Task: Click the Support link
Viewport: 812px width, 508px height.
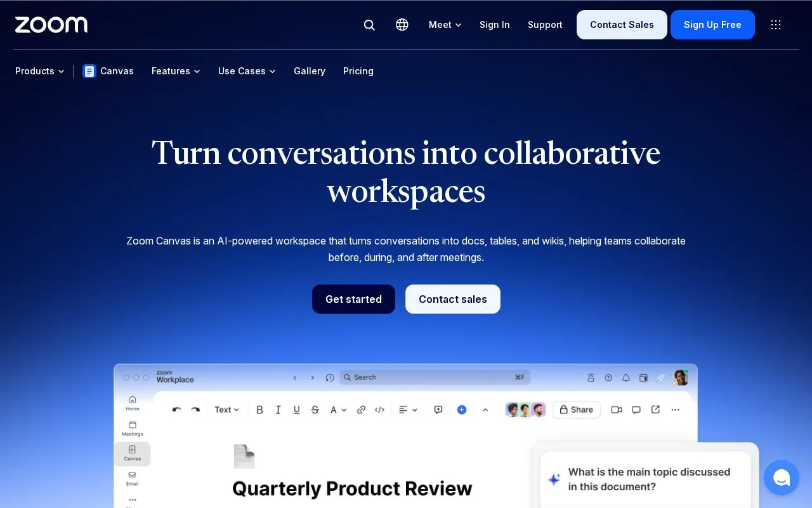Action: (x=545, y=25)
